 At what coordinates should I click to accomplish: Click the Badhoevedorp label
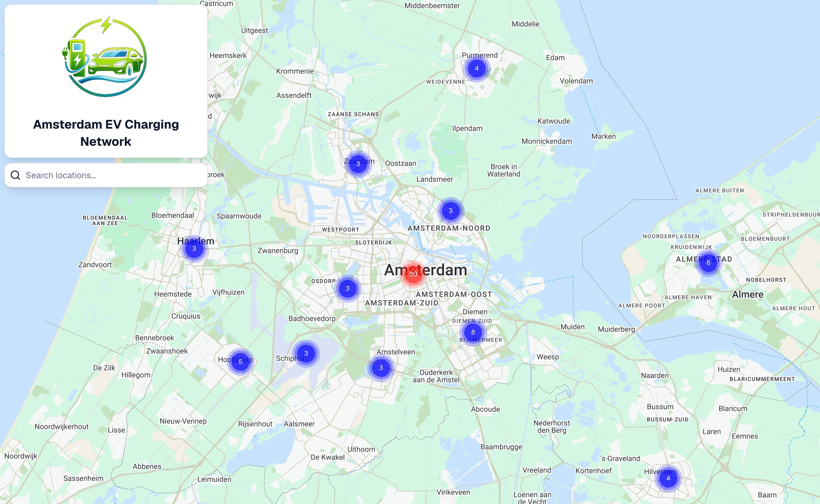coord(312,318)
